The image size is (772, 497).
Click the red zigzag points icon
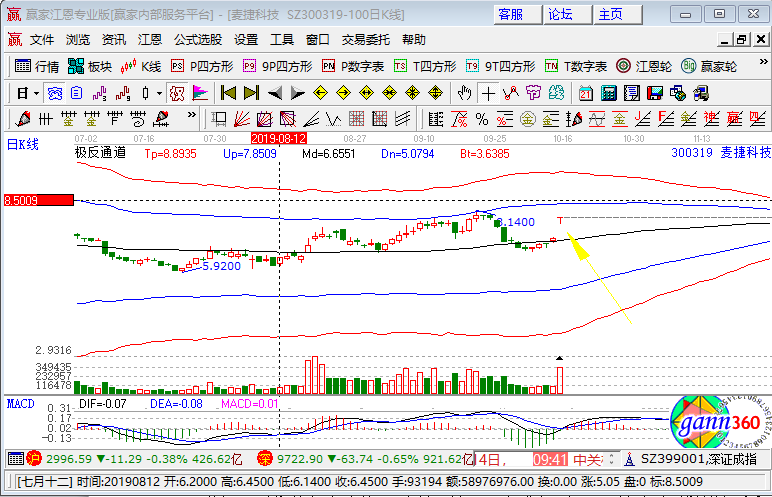click(511, 93)
